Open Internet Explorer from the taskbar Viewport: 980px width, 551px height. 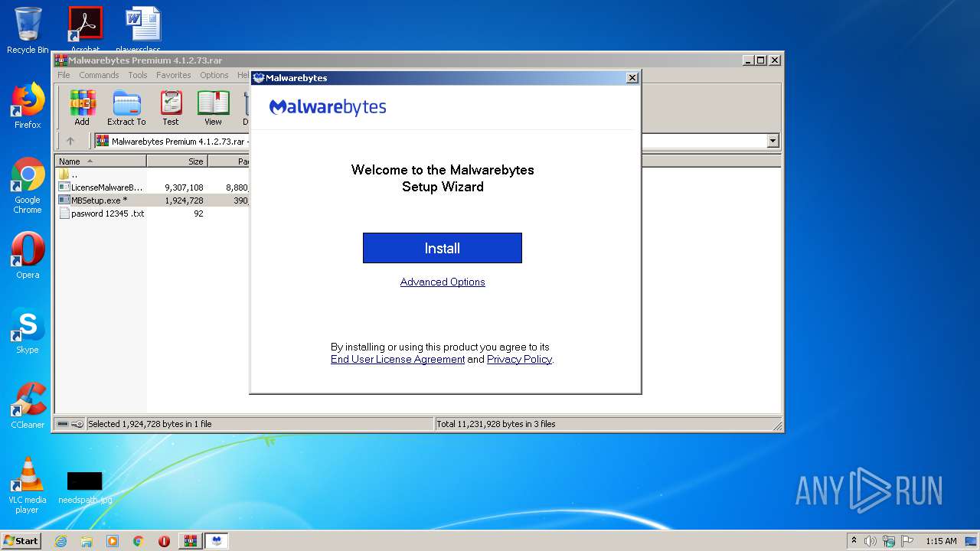60,541
